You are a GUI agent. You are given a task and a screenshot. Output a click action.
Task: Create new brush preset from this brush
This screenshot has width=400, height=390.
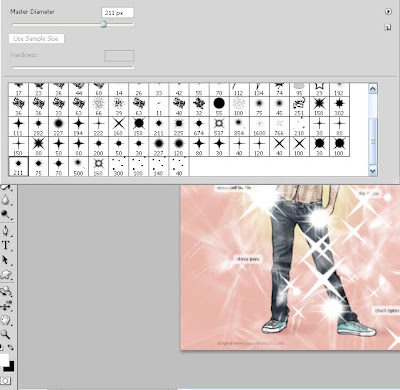tap(388, 27)
